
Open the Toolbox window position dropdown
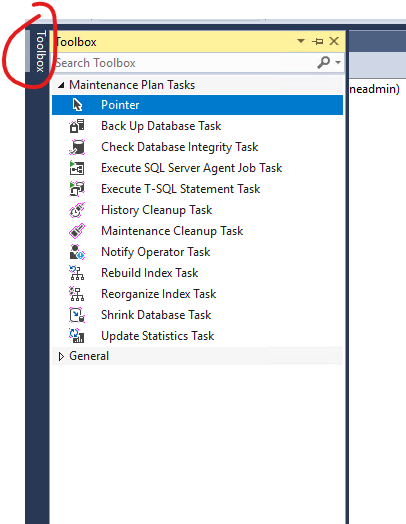[301, 41]
